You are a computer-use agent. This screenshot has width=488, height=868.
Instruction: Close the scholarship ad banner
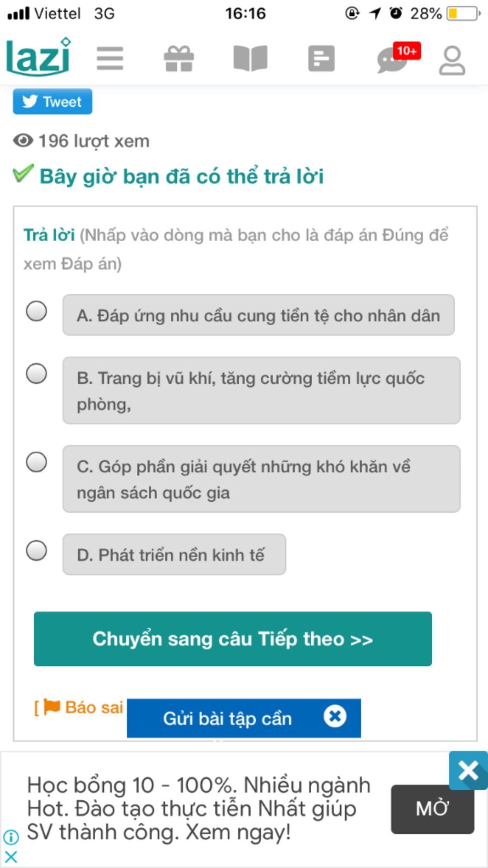468,770
